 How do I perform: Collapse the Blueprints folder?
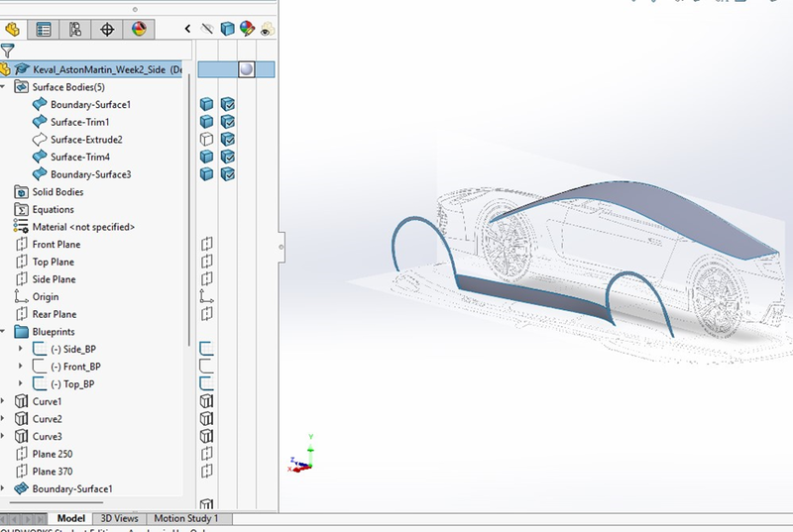3,332
